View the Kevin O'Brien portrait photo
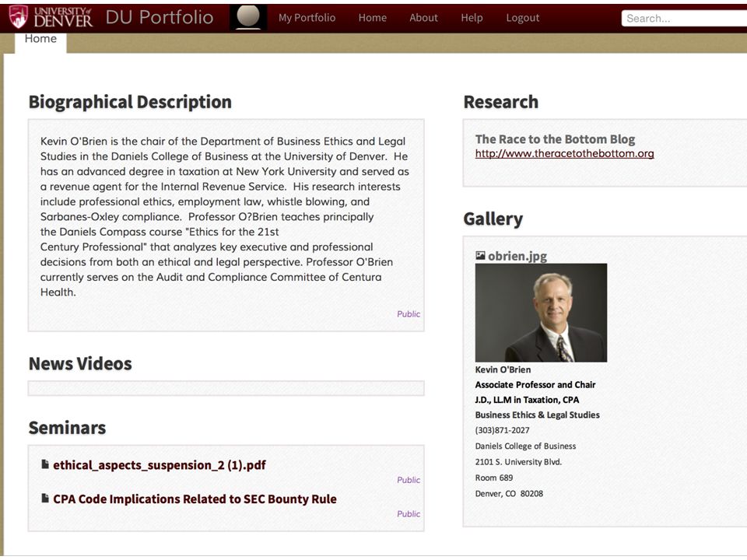 [x=542, y=313]
